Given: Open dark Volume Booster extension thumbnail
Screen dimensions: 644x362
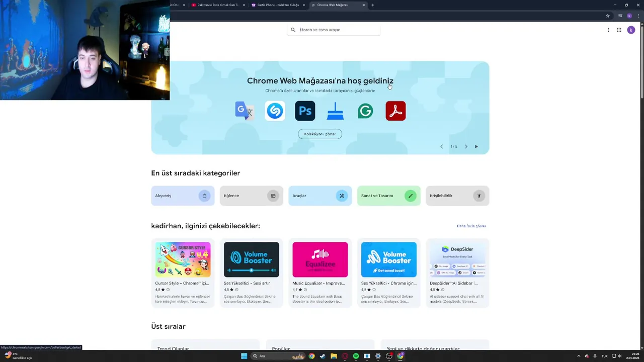Looking at the screenshot, I should (251, 259).
